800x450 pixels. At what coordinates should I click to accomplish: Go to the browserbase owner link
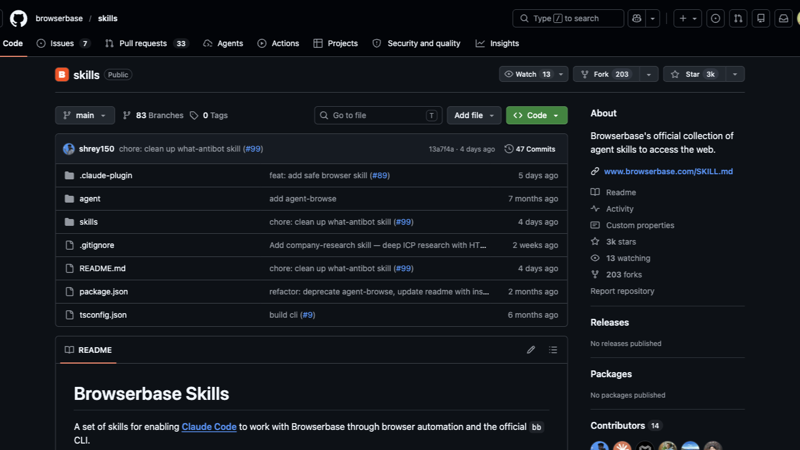(x=59, y=18)
